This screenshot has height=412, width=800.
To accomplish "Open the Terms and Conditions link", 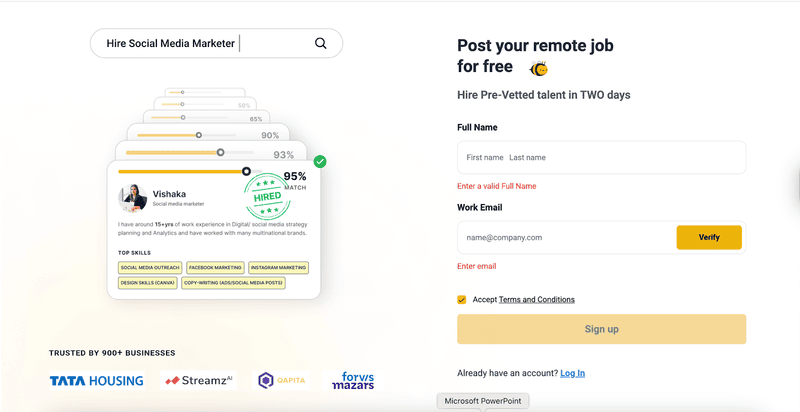I will point(536,299).
